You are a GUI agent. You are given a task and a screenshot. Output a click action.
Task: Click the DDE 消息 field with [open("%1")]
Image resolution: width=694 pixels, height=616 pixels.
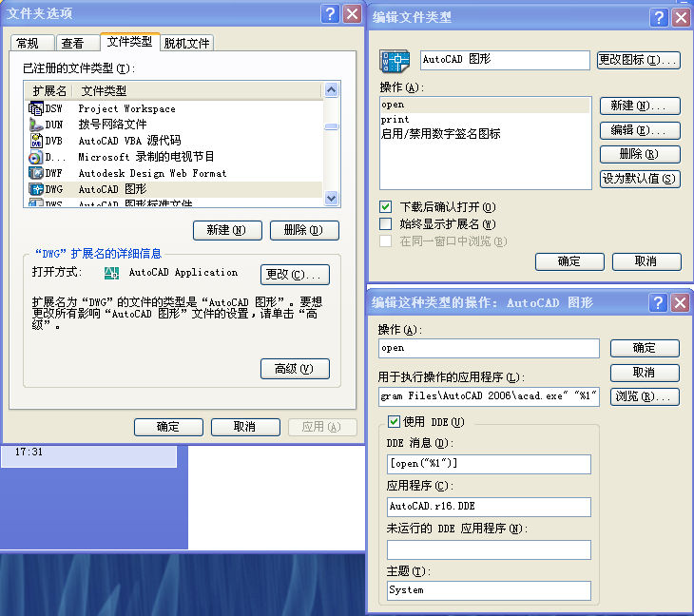pos(489,464)
